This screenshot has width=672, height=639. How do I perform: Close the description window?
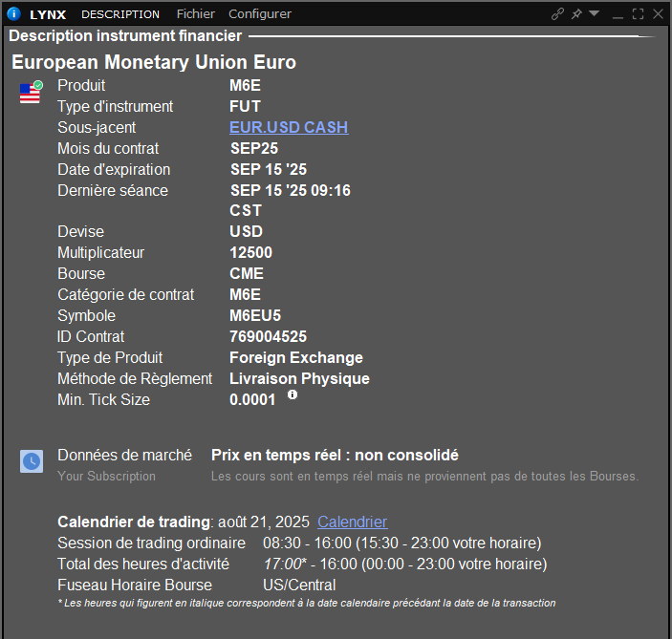[x=658, y=13]
